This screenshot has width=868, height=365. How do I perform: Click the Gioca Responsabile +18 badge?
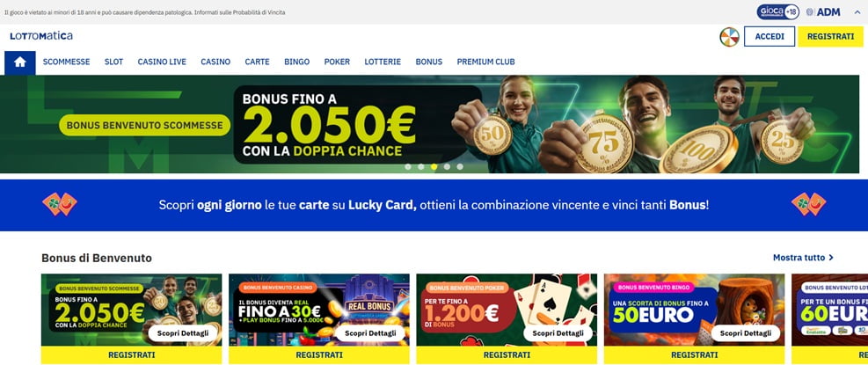pyautogui.click(x=777, y=11)
